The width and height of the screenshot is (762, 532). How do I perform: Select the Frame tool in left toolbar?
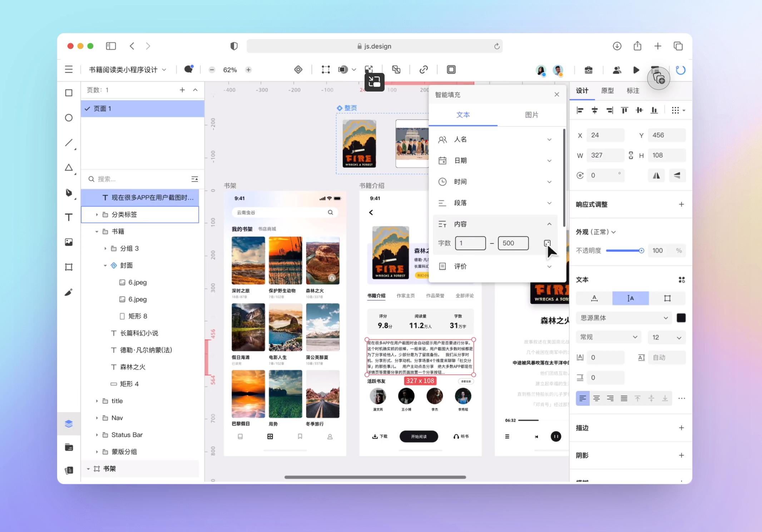point(69,267)
